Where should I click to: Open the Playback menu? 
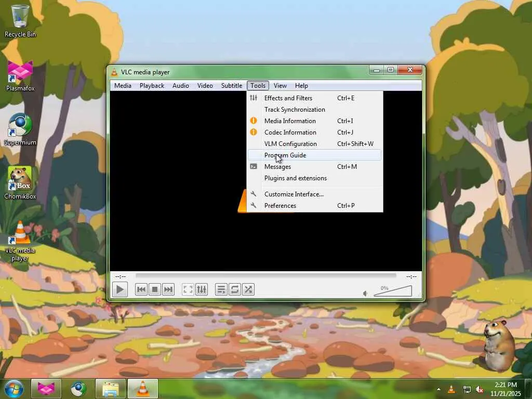pos(152,86)
